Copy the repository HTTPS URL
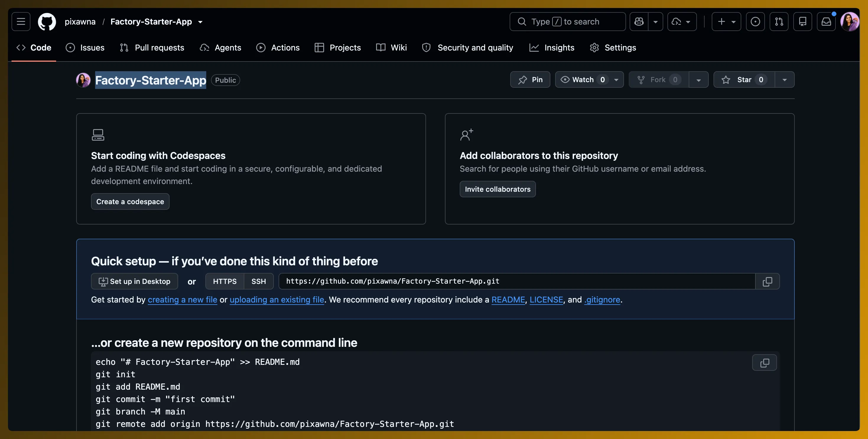 (x=767, y=281)
